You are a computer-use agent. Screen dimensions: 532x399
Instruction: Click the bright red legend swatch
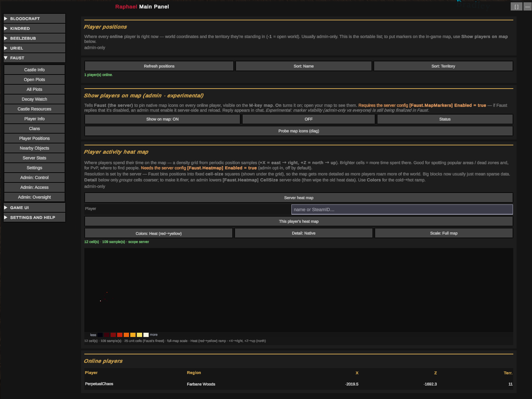(120, 335)
